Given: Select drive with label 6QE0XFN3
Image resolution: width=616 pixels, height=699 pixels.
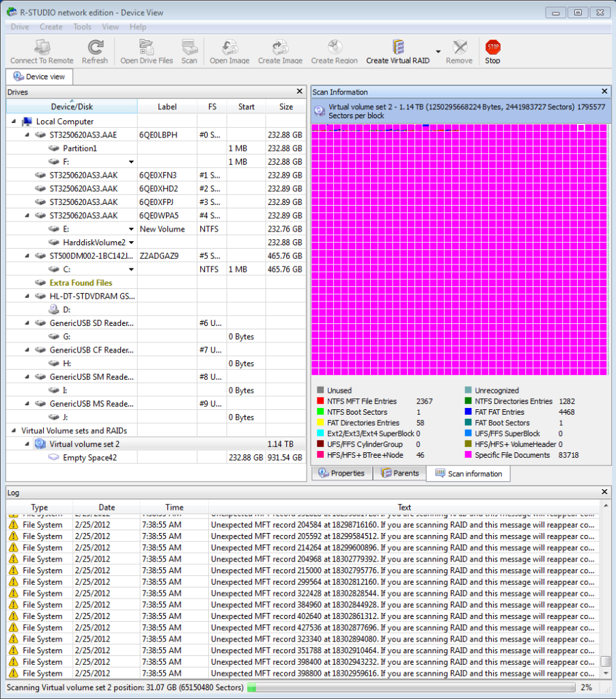Looking at the screenshot, I should [x=156, y=175].
